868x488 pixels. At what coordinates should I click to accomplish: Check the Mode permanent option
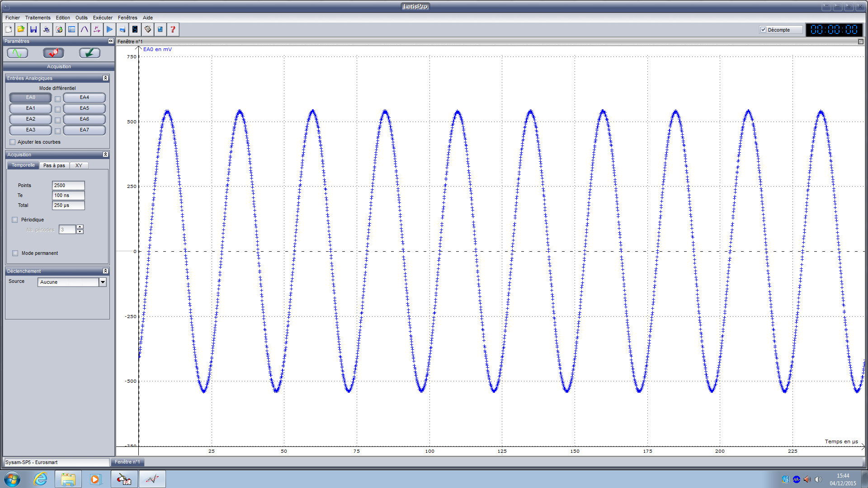15,253
